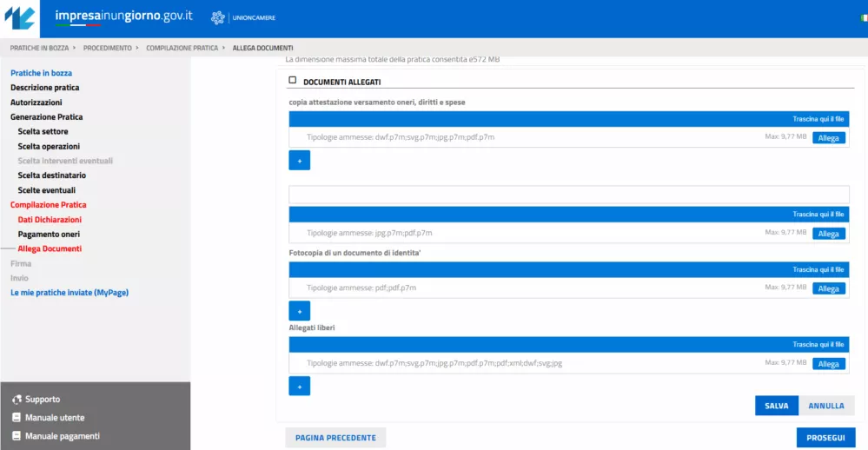Open Dati Dichiarazioni in sidebar

pyautogui.click(x=50, y=220)
